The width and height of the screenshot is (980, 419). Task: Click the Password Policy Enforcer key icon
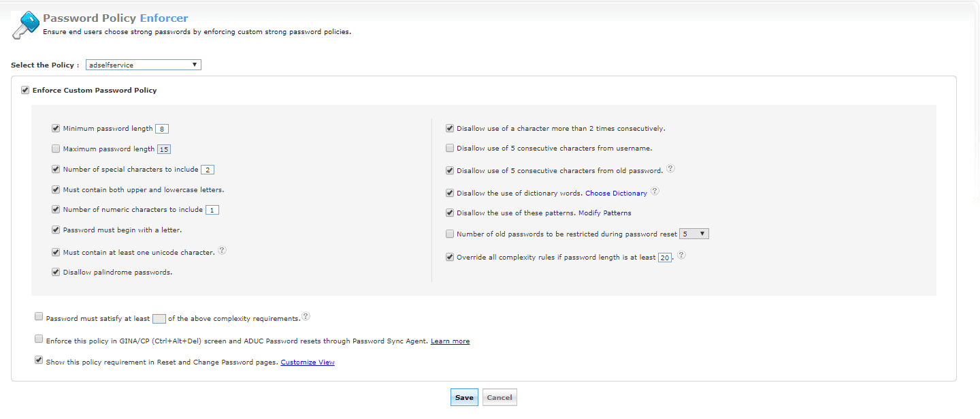point(26,25)
